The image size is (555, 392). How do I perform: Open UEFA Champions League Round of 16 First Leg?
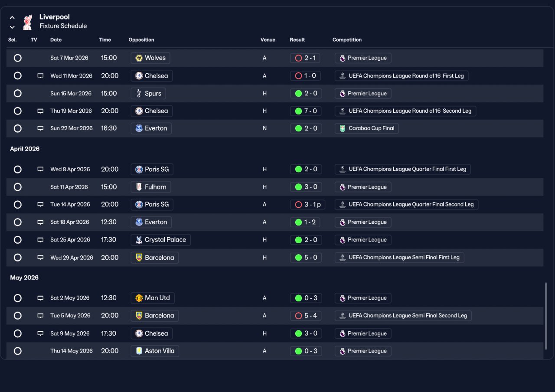[x=402, y=76]
